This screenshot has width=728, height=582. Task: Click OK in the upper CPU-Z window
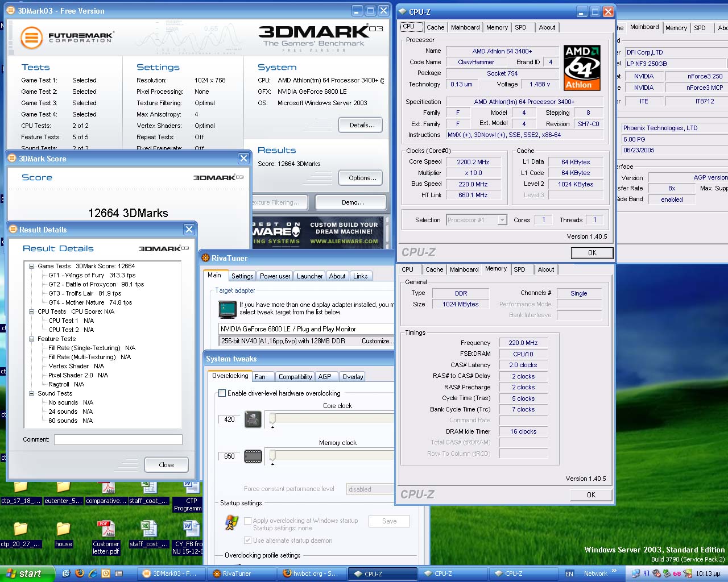point(592,253)
